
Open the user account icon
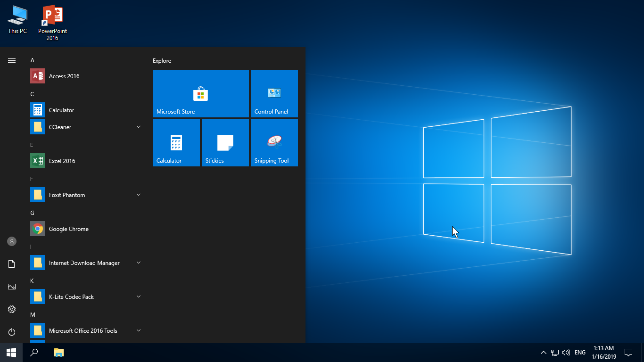click(12, 241)
